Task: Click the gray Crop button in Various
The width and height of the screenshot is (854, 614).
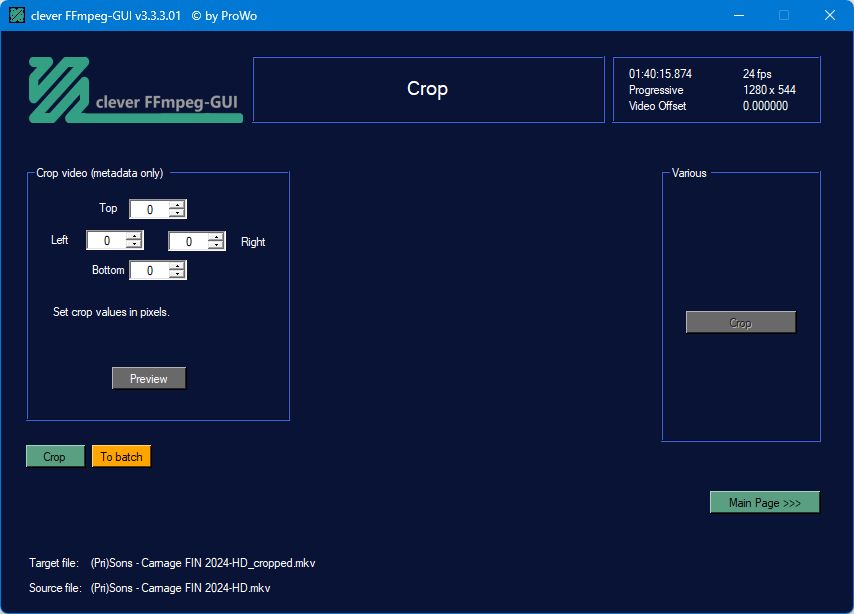Action: tap(741, 323)
